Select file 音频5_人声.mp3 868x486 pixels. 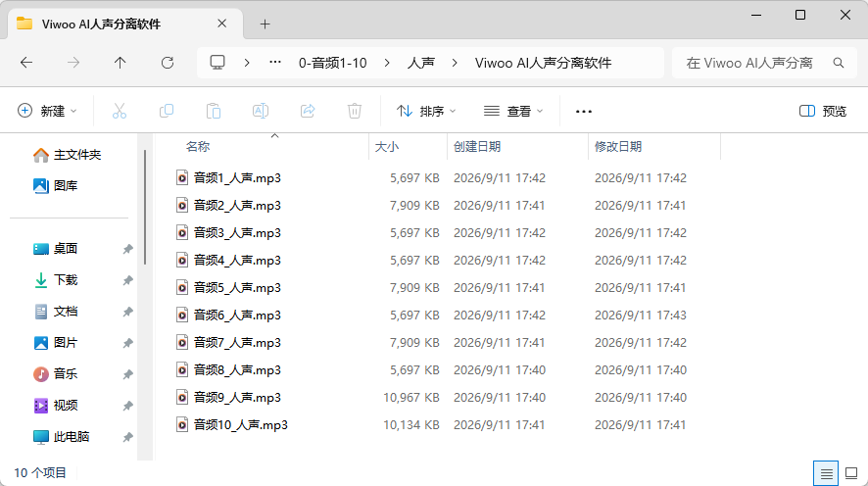coord(237,287)
